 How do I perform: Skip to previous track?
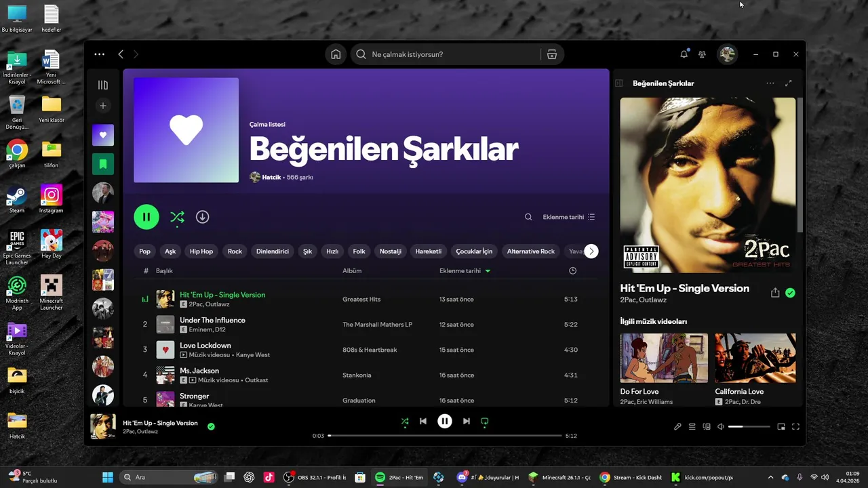423,421
